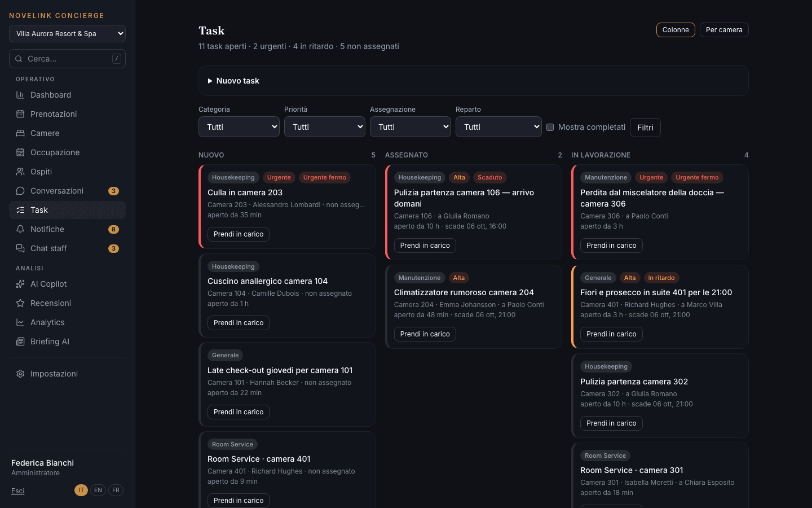This screenshot has width=812, height=508.
Task: Click the Briefing AI newspaper icon
Action: [x=20, y=341]
